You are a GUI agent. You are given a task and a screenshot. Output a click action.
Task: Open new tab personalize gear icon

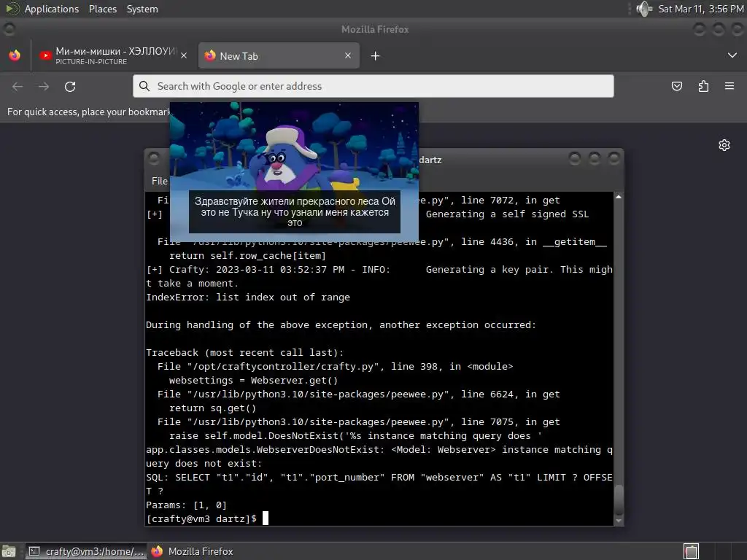pyautogui.click(x=724, y=145)
